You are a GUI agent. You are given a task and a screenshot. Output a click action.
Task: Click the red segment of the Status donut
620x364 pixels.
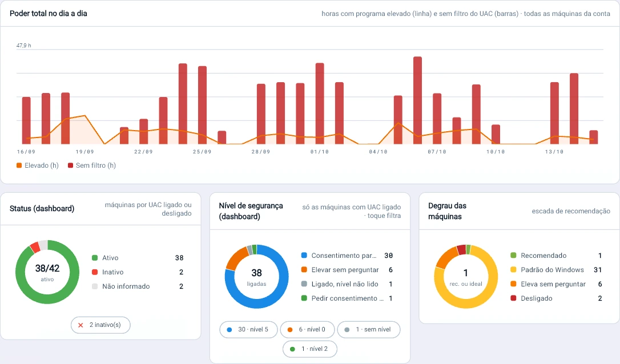(35, 248)
